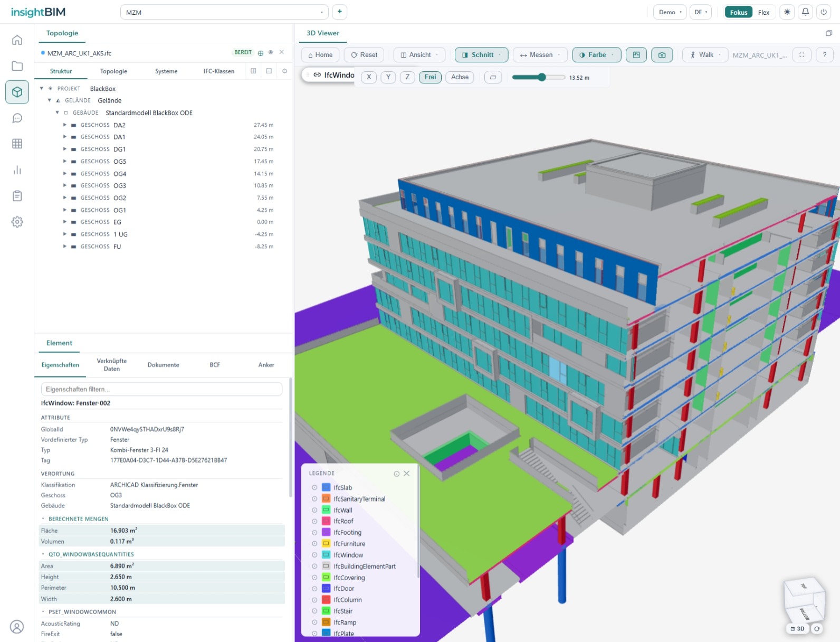Switch to Fokus mode
This screenshot has height=642, width=840.
pos(738,12)
